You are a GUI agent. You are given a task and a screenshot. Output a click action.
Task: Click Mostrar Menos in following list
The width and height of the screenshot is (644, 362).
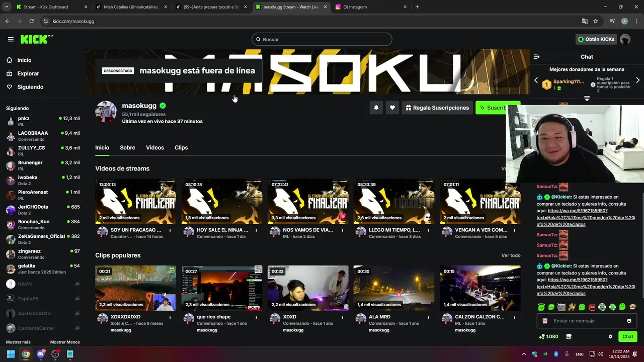(65, 342)
